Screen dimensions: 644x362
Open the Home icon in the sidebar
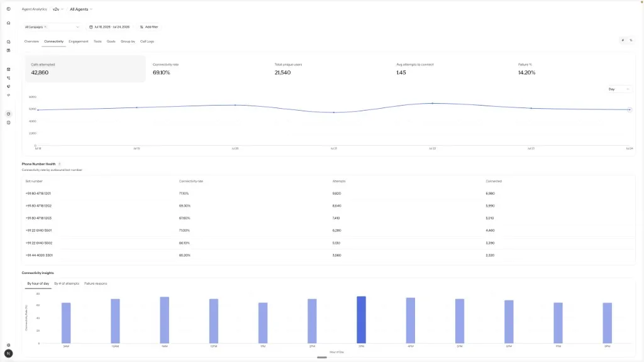(8, 23)
